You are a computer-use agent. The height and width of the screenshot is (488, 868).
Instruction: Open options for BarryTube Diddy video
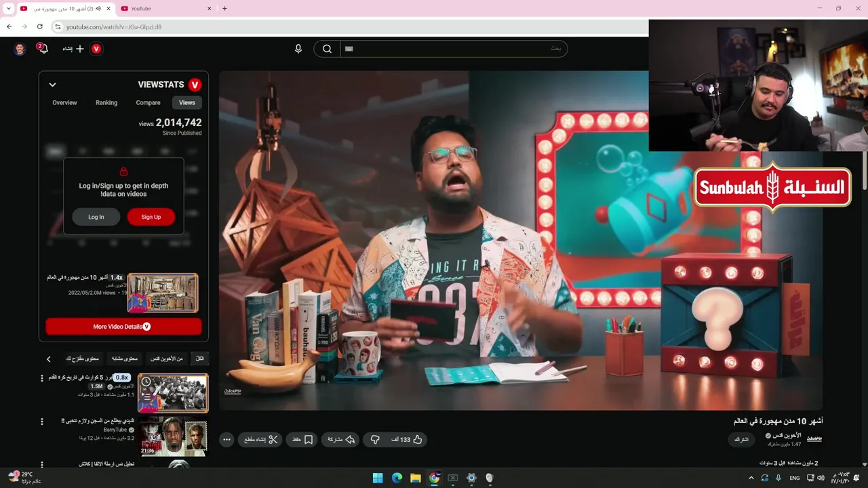42,422
